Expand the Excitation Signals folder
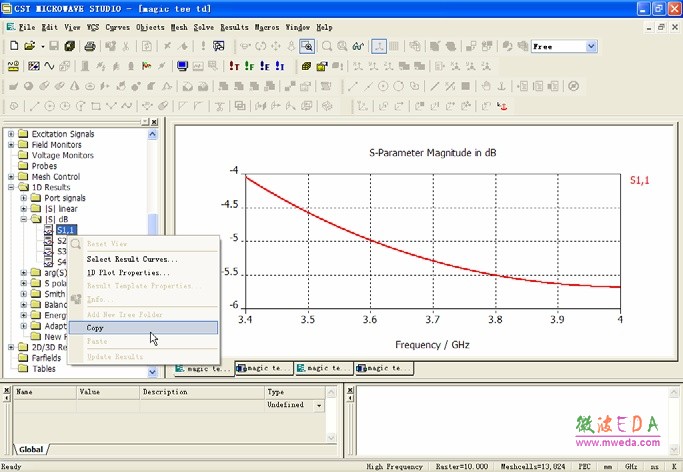The image size is (683, 472). click(x=11, y=134)
